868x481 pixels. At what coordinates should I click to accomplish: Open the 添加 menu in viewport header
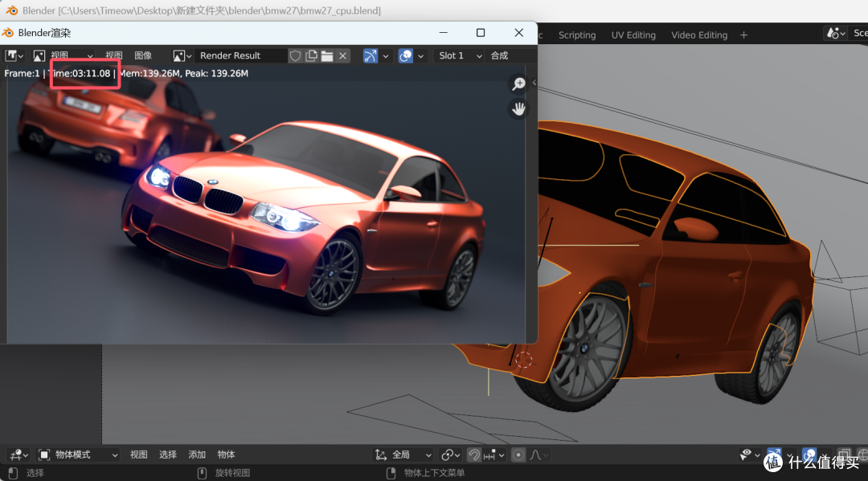click(197, 455)
